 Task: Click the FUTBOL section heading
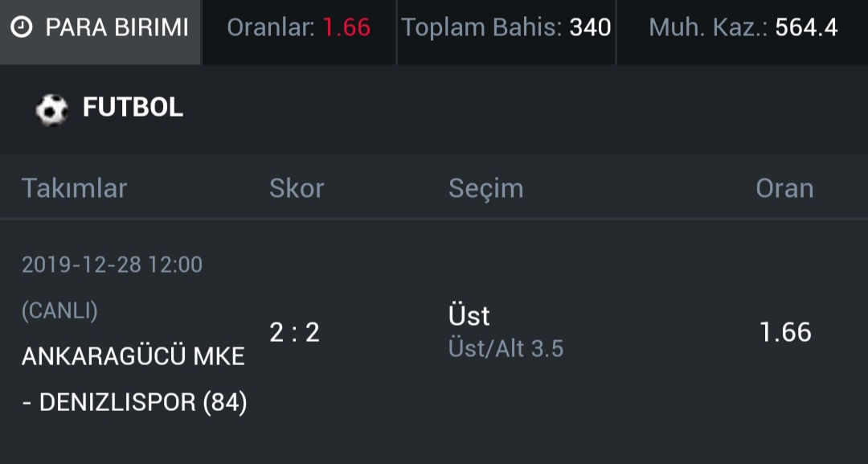point(133,108)
